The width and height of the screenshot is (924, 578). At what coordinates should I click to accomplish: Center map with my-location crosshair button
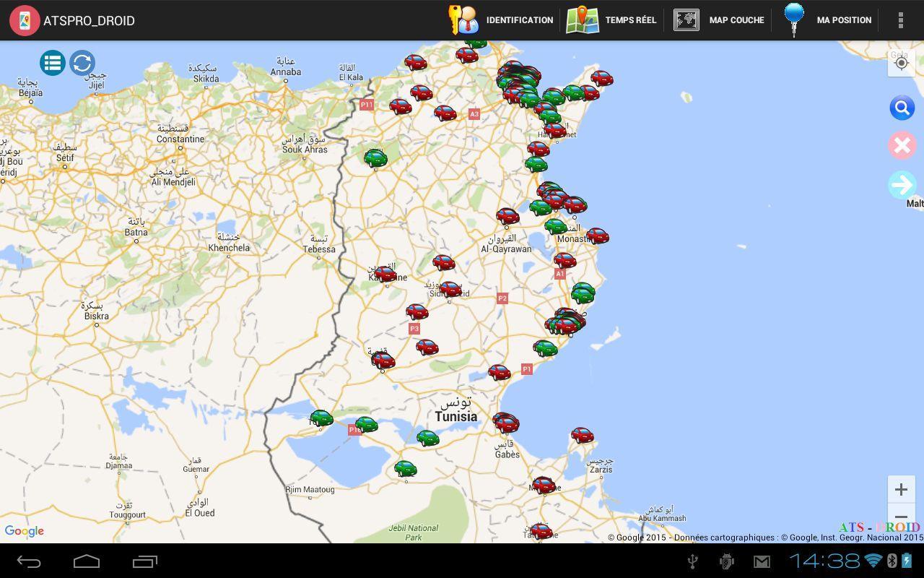[x=901, y=64]
